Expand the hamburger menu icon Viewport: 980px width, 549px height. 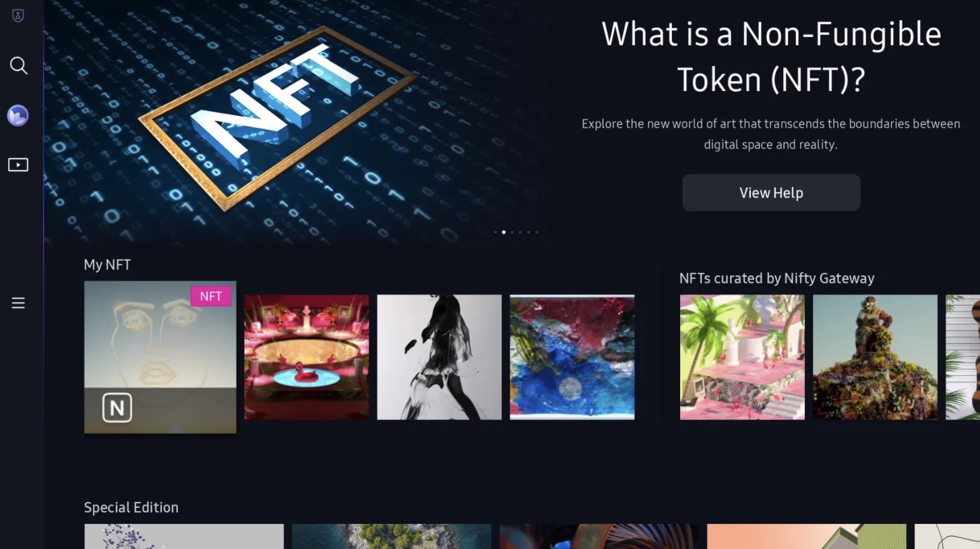pos(18,303)
